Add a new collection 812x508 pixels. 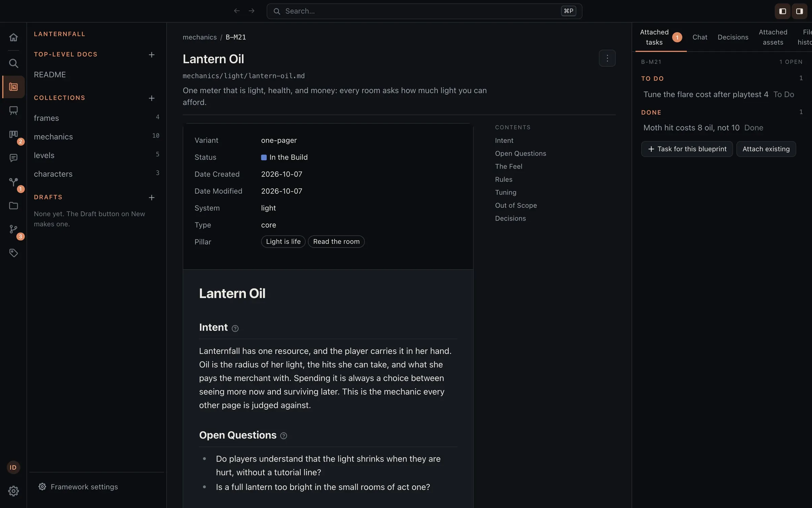coord(152,98)
